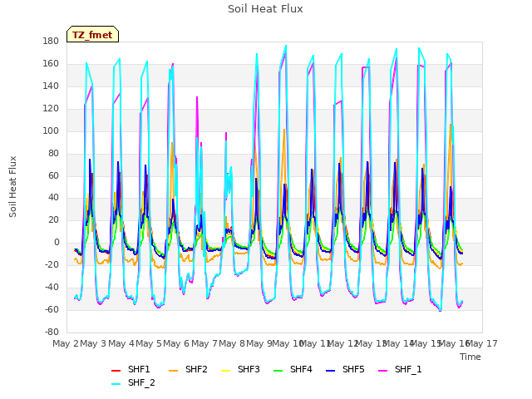Click the -80 y-axis tick label
This screenshot has width=532, height=399.
52,332
